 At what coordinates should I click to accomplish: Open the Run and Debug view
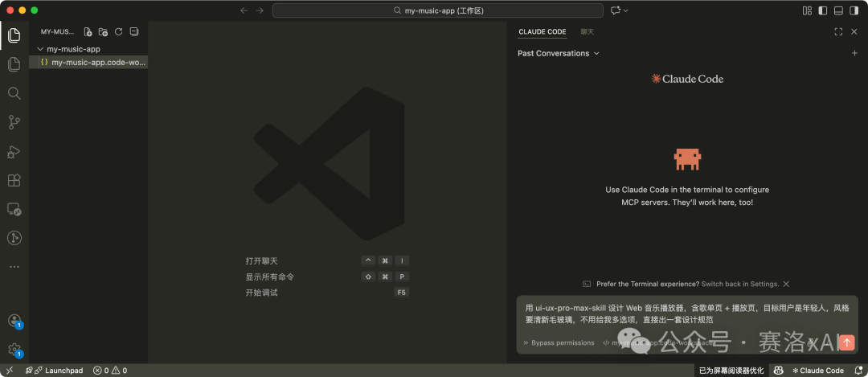pyautogui.click(x=14, y=151)
